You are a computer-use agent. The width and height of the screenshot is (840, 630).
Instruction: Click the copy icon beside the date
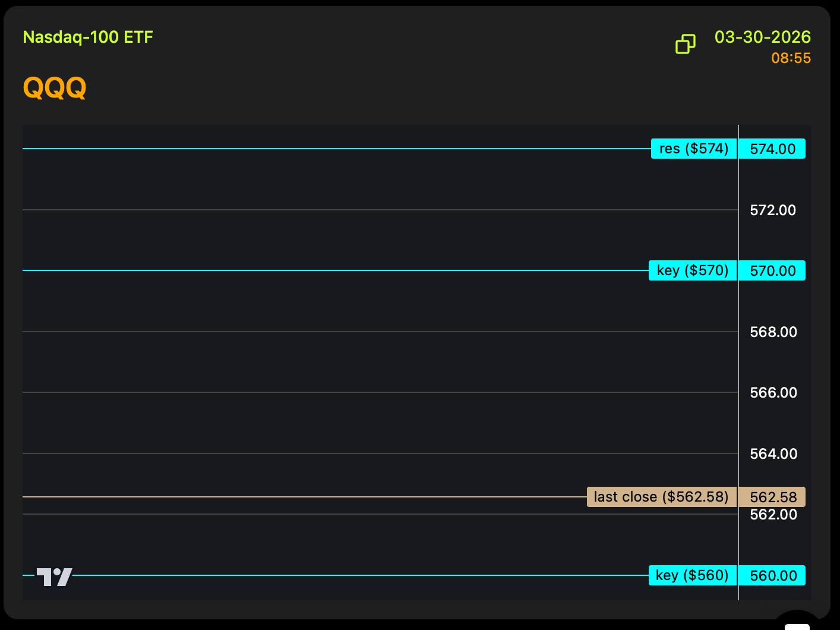(x=685, y=44)
